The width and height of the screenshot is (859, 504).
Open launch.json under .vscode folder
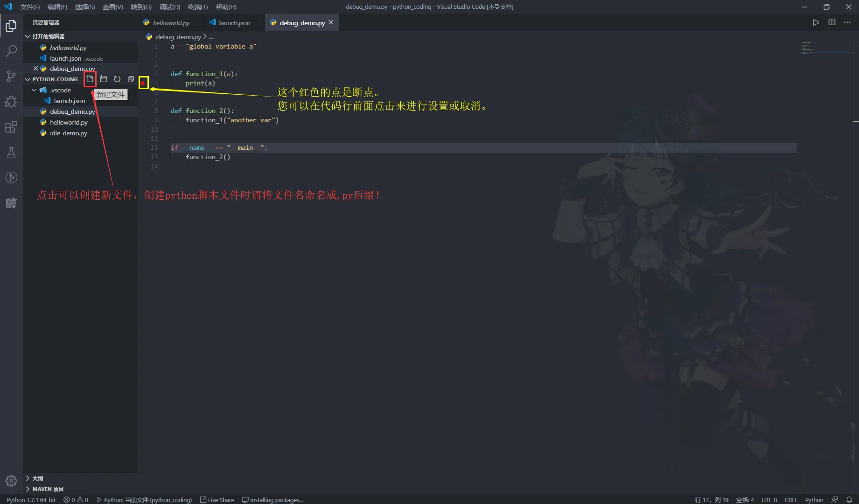(x=70, y=101)
